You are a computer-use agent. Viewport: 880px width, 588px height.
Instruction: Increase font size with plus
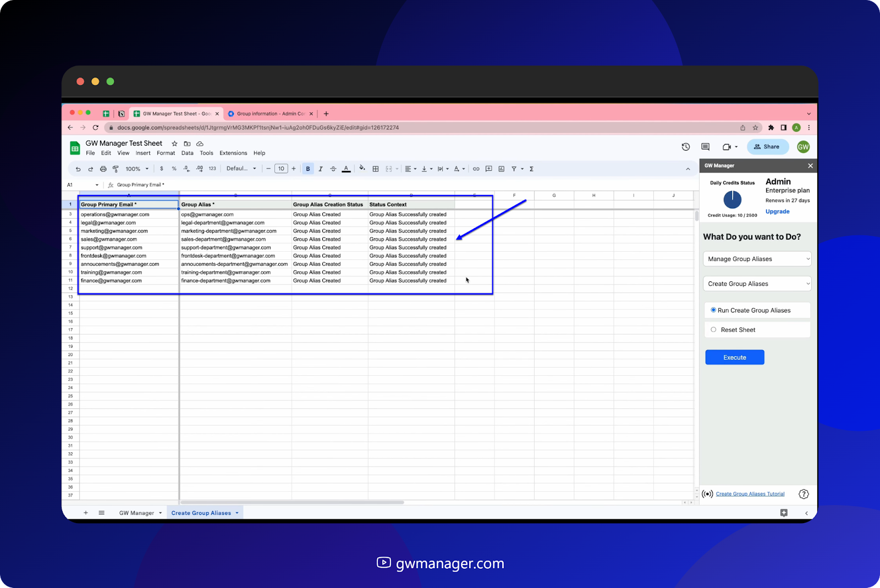294,169
